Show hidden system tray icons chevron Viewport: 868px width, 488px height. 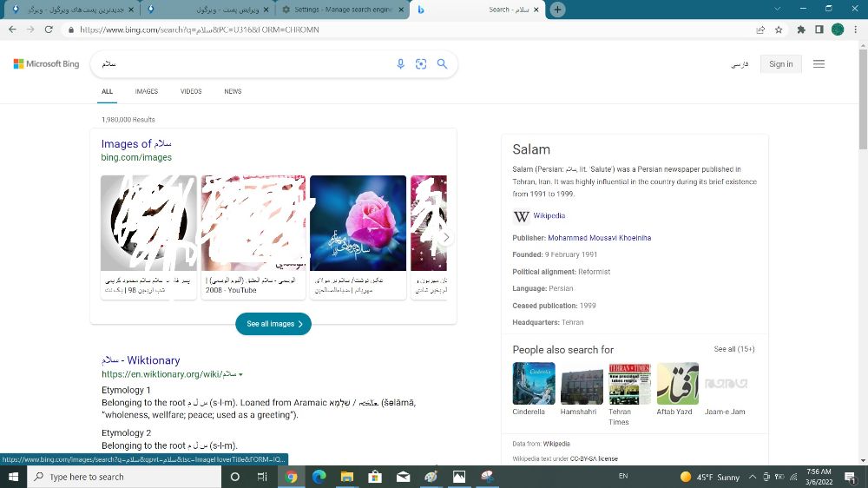(753, 477)
